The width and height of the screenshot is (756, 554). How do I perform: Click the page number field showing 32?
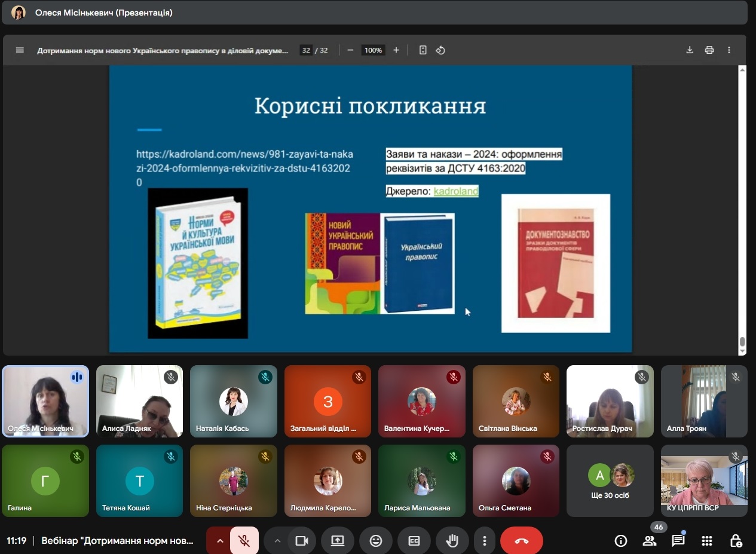coord(306,50)
